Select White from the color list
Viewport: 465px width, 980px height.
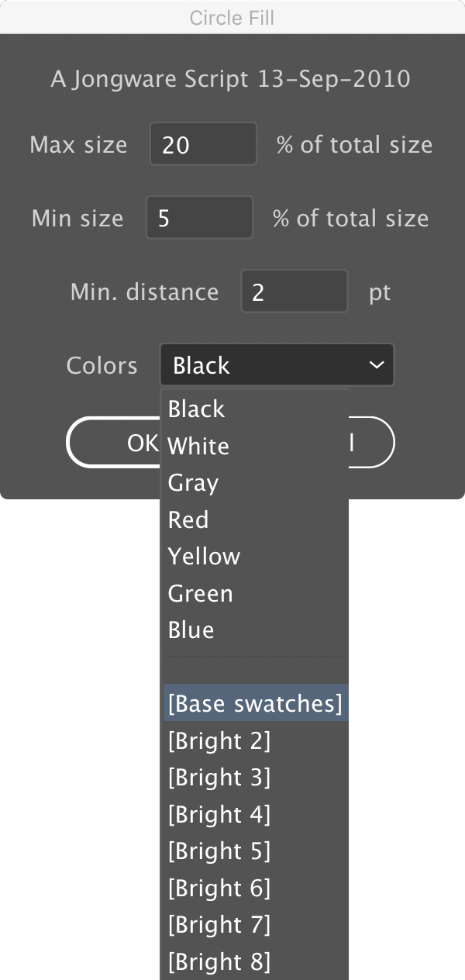pyautogui.click(x=198, y=446)
